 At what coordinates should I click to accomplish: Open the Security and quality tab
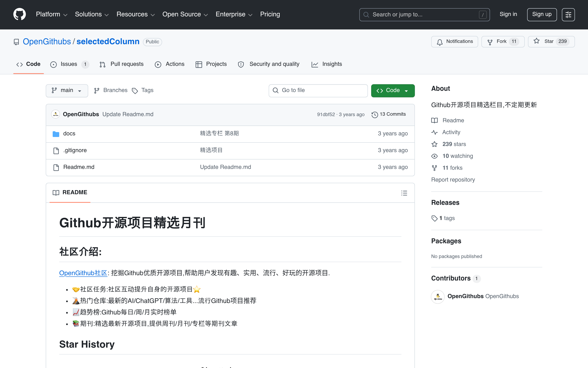(x=268, y=64)
